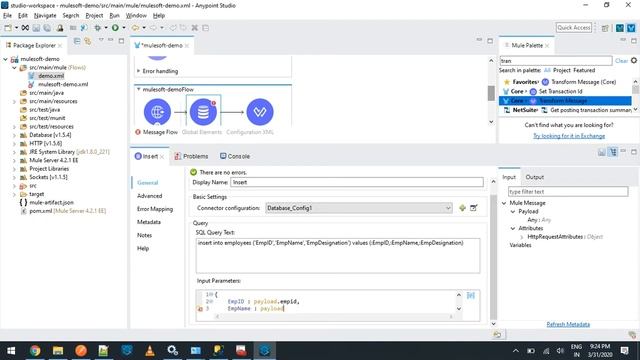640x360 pixels.
Task: Filter palette by Project
Action: tap(562, 70)
